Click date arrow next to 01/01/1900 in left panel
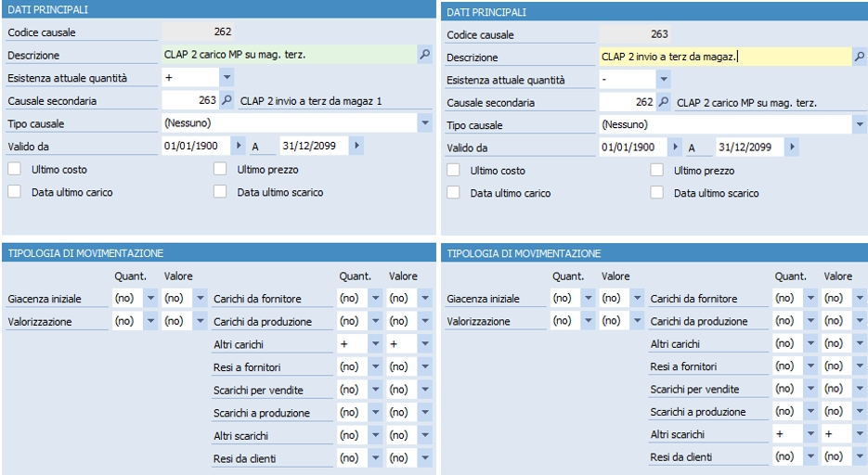This screenshot has width=868, height=475. pos(238,146)
